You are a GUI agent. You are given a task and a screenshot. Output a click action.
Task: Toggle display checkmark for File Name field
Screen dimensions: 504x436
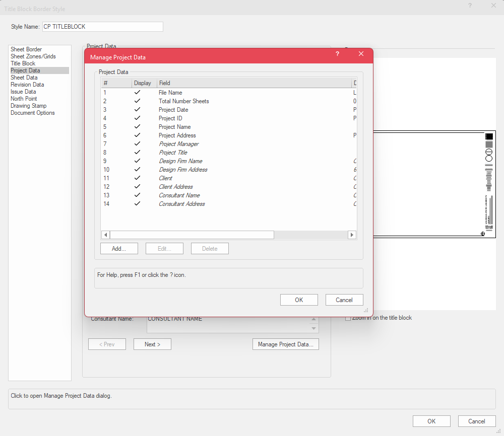(137, 93)
